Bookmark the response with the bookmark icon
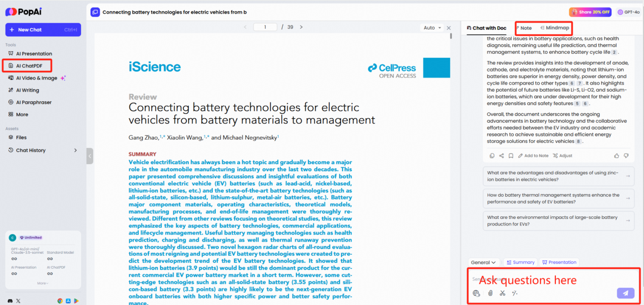The height and width of the screenshot is (305, 644). [511, 156]
